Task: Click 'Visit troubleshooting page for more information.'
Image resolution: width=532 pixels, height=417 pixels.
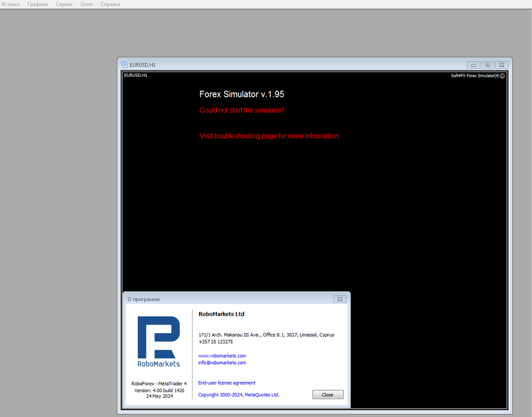Action: point(270,136)
